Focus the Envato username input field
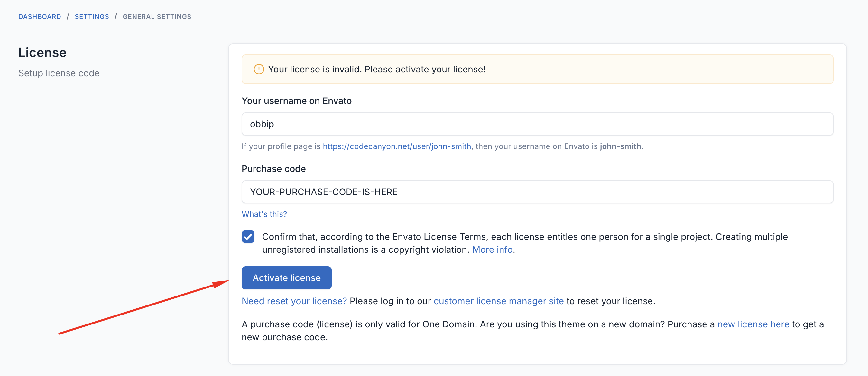This screenshot has height=376, width=868. (x=537, y=124)
